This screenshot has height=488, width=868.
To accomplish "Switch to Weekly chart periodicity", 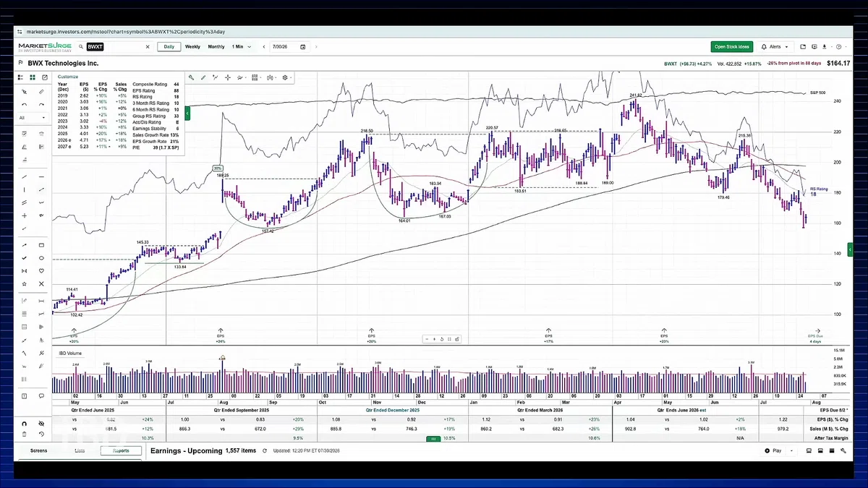I will 192,46.
